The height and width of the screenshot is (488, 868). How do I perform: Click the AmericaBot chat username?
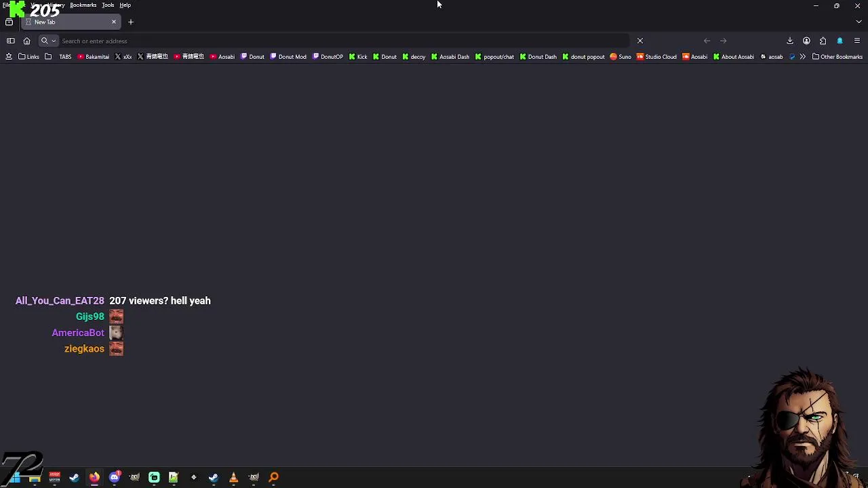[78, 333]
